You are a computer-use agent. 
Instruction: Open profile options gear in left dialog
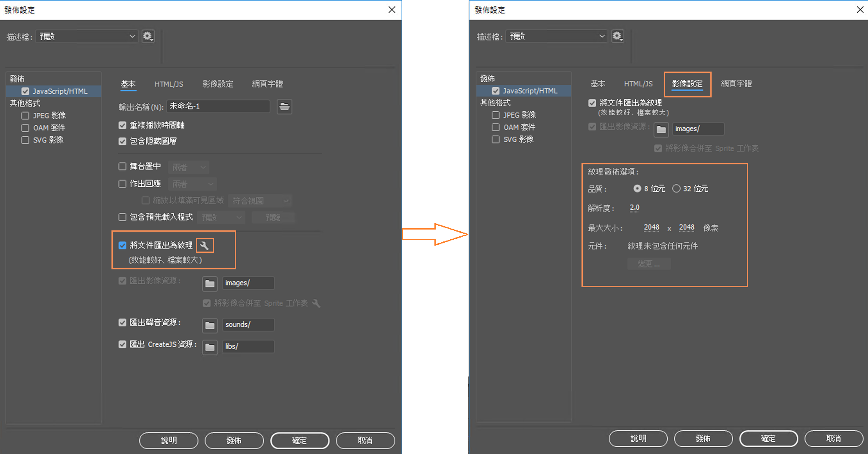coord(147,36)
